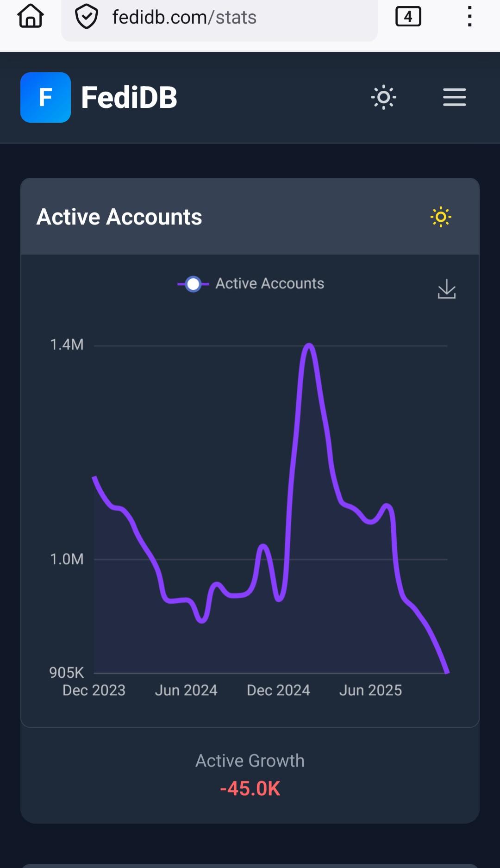
Task: Click the purple legend marker circle
Action: tap(193, 284)
